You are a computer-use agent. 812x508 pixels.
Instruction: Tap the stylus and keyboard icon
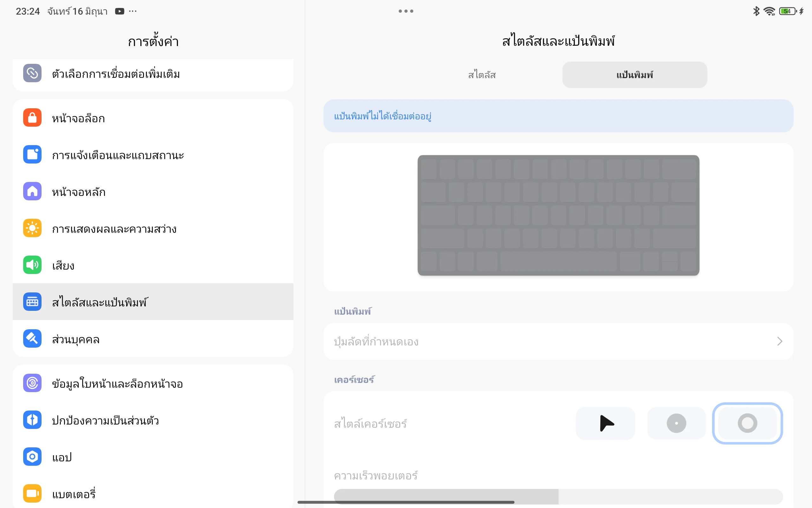32,302
